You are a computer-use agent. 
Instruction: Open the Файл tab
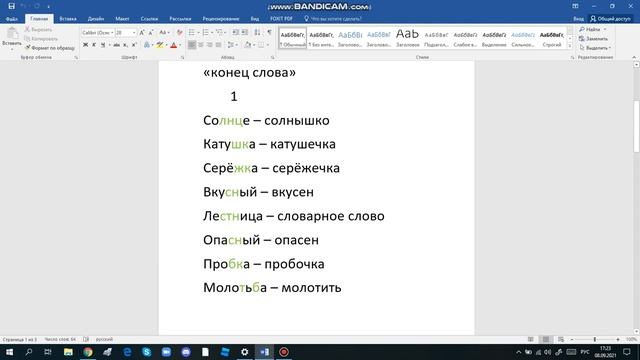[x=11, y=19]
